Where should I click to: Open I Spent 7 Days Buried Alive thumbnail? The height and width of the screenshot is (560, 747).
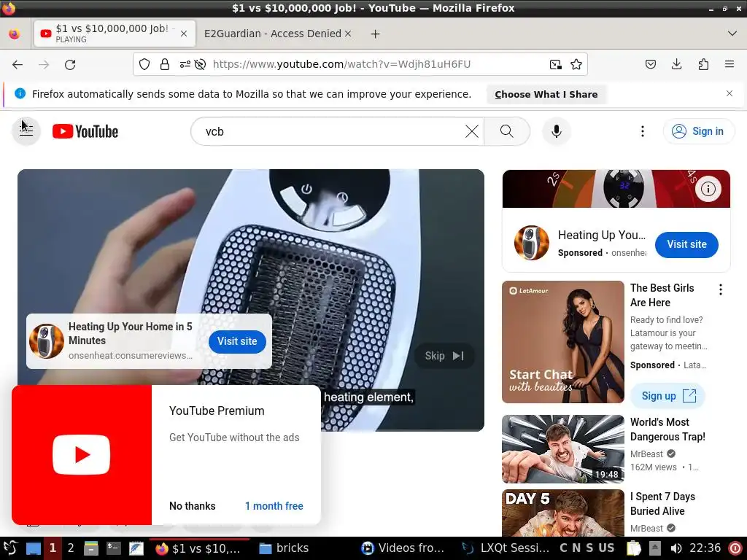point(562,513)
